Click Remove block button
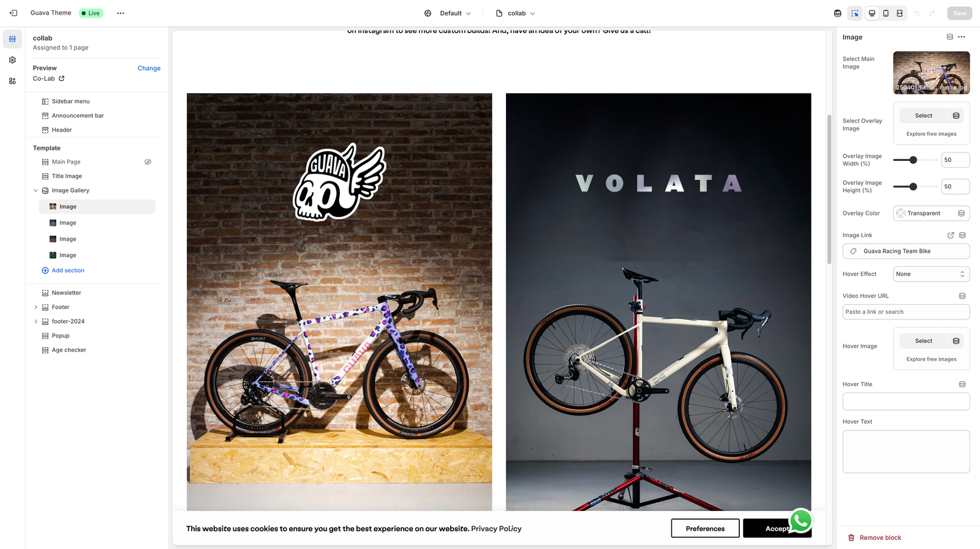980x549 pixels. click(x=875, y=538)
